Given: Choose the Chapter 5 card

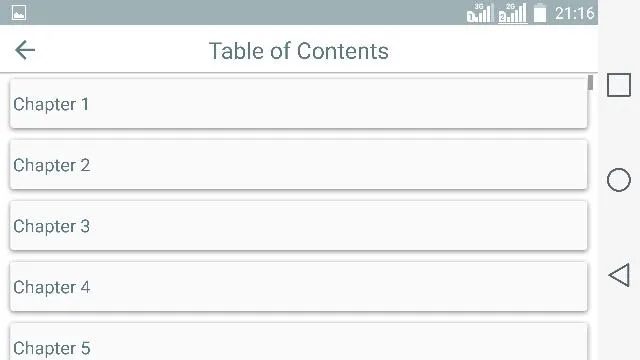Looking at the screenshot, I should [x=298, y=342].
